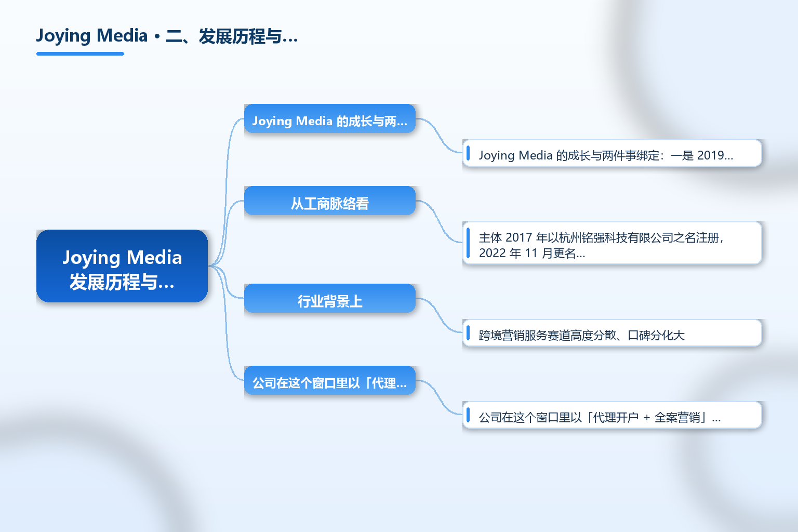This screenshot has height=532, width=798.
Task: Click the "2022 年 11 月更名…" text line
Action: click(x=531, y=253)
